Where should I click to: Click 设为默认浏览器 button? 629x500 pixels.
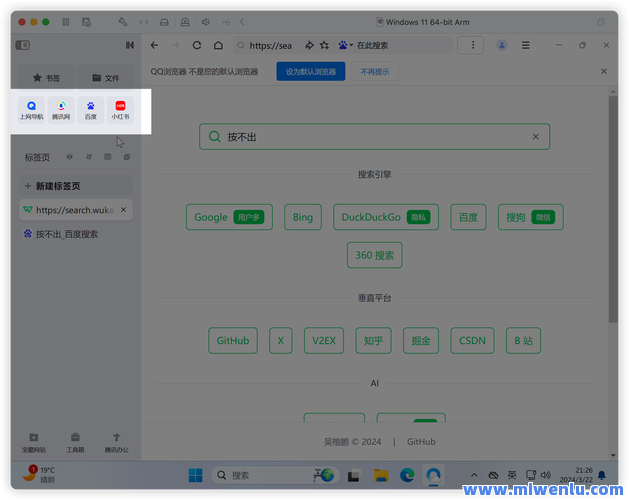click(310, 71)
